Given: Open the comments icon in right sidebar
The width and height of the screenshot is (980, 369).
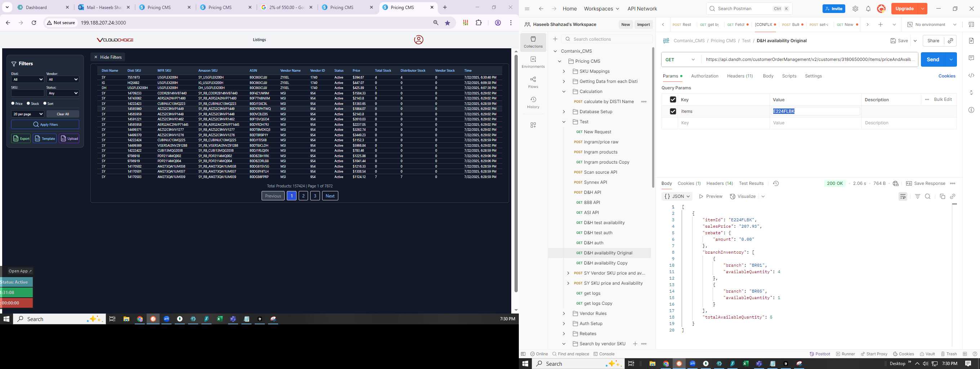Looking at the screenshot, I should coord(971,58).
